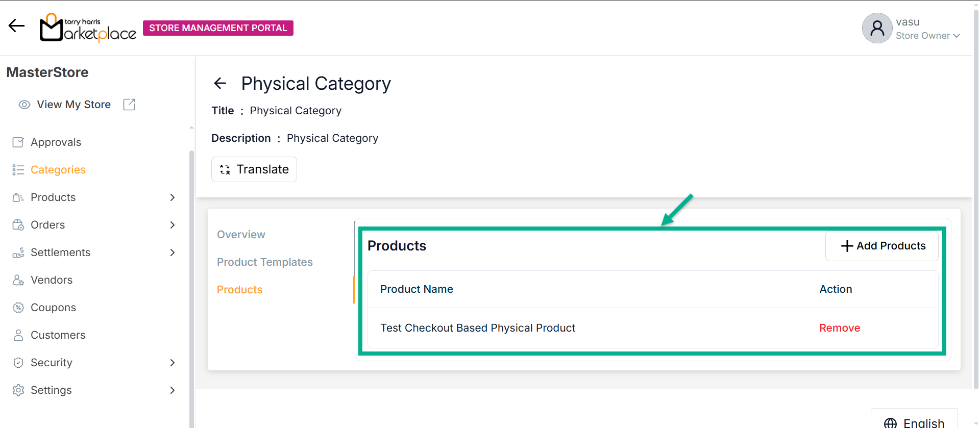Click the top-left browser back arrow
The height and width of the screenshot is (428, 980).
point(16,26)
